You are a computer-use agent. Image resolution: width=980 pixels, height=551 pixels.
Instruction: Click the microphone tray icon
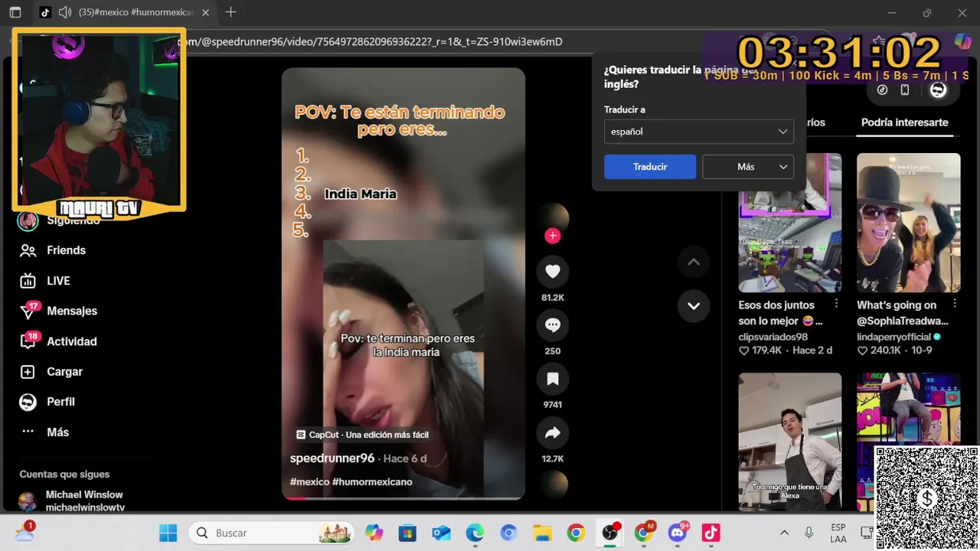808,533
